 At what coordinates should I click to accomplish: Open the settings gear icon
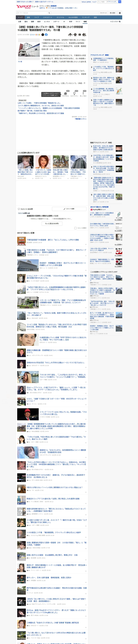(x=120, y=13)
